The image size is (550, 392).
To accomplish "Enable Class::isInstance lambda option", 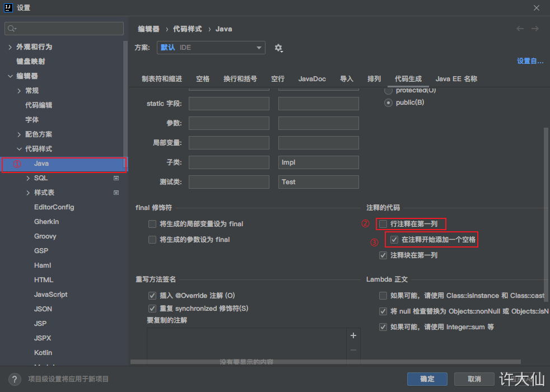I will click(383, 296).
